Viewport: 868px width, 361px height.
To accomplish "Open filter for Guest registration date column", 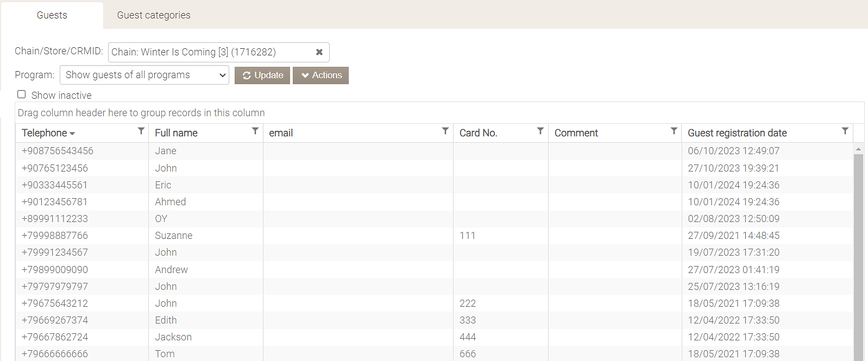I will click(845, 131).
